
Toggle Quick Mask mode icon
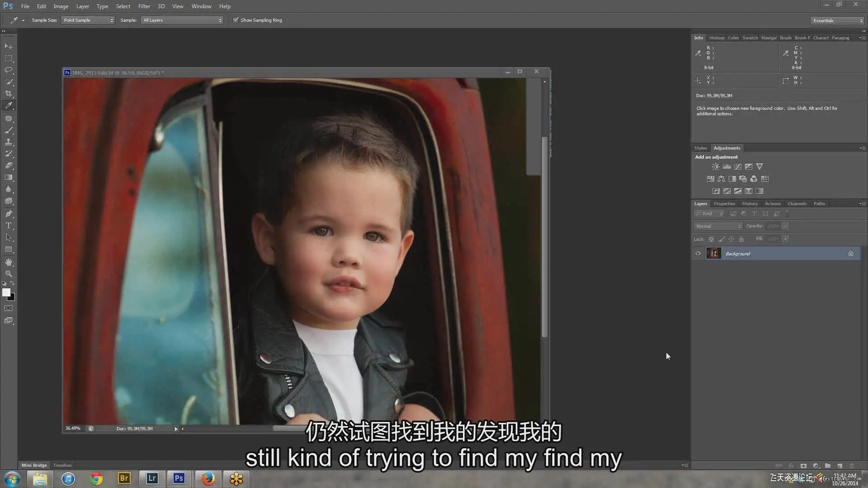pyautogui.click(x=9, y=308)
